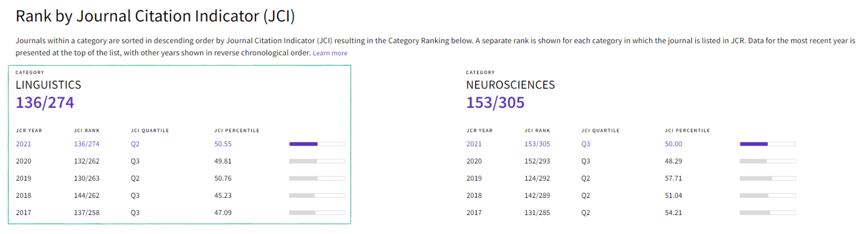Click the NEUROSCIENCES category heading
The height and width of the screenshot is (234, 868).
tap(510, 85)
